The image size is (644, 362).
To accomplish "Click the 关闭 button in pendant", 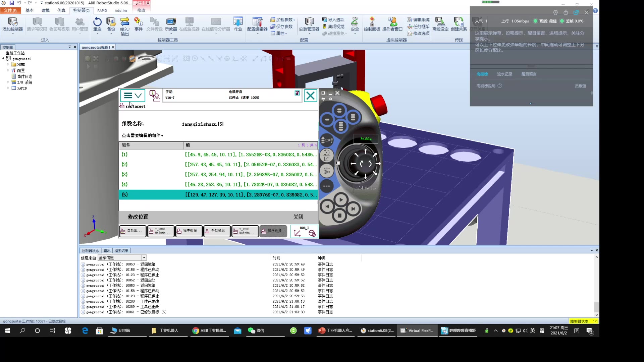I will pyautogui.click(x=298, y=217).
